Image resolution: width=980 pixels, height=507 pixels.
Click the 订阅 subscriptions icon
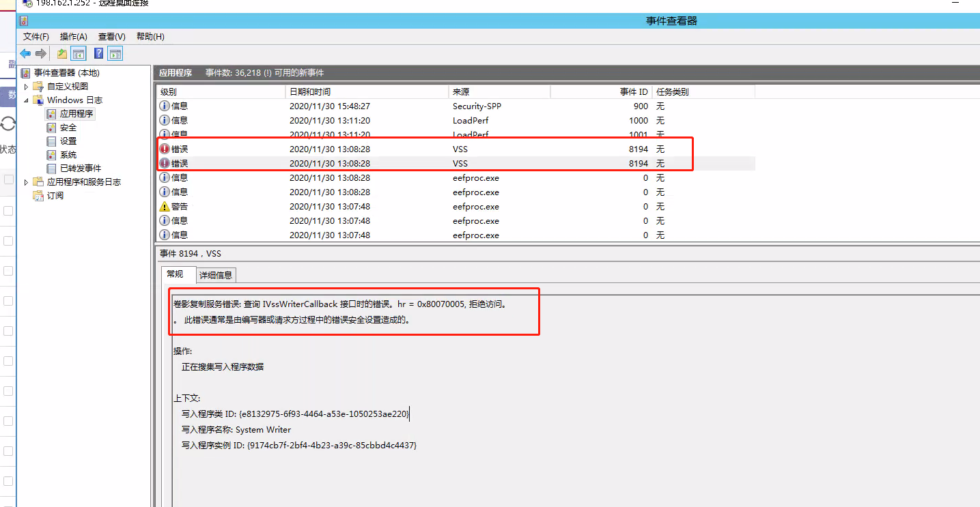click(x=39, y=196)
